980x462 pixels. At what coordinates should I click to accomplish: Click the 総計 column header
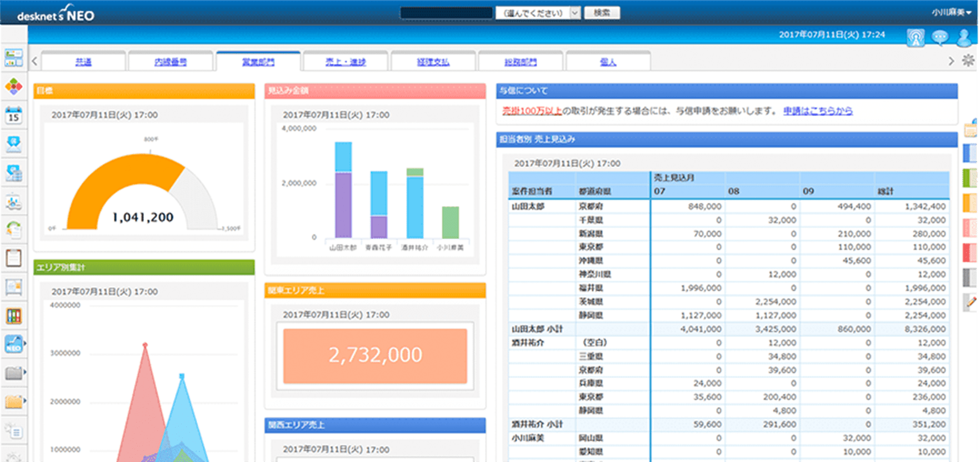(x=886, y=191)
